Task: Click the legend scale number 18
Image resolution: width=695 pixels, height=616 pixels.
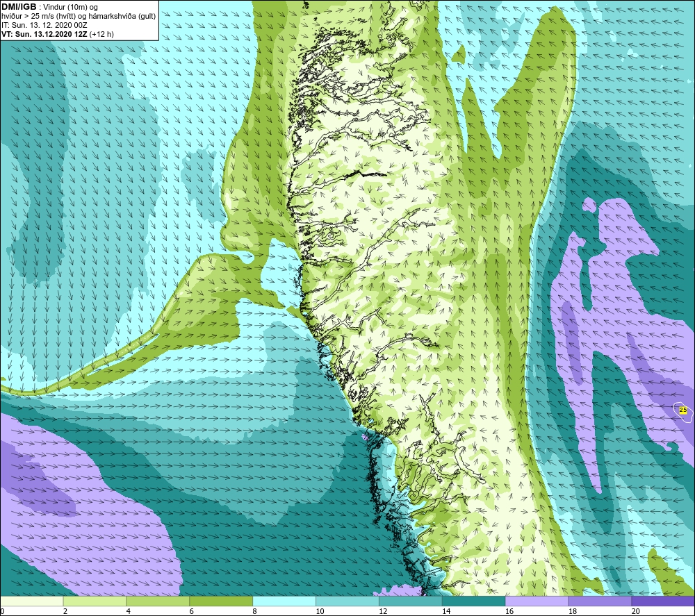Action: point(573,611)
